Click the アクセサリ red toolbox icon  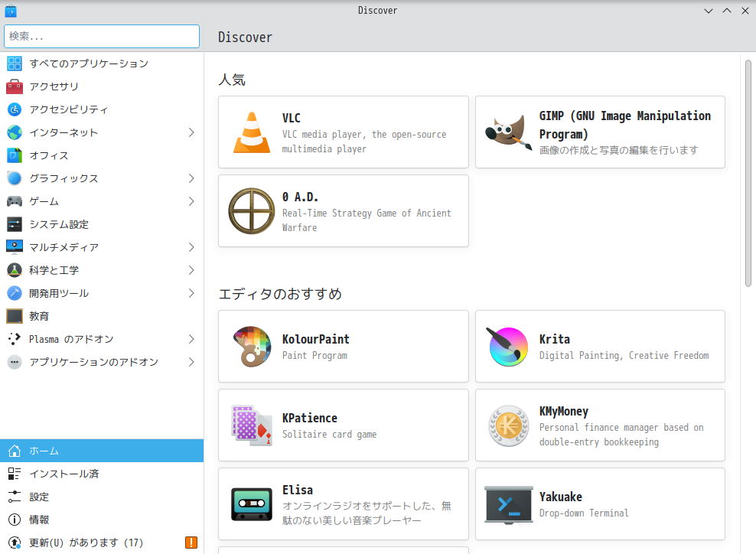pos(15,86)
